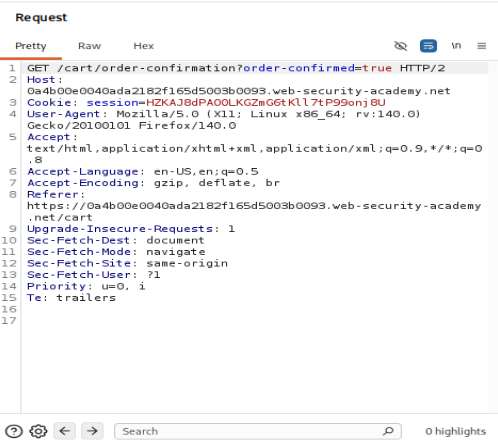The height and width of the screenshot is (446, 498).
Task: Click the magnifier icon in search box
Action: click(388, 431)
